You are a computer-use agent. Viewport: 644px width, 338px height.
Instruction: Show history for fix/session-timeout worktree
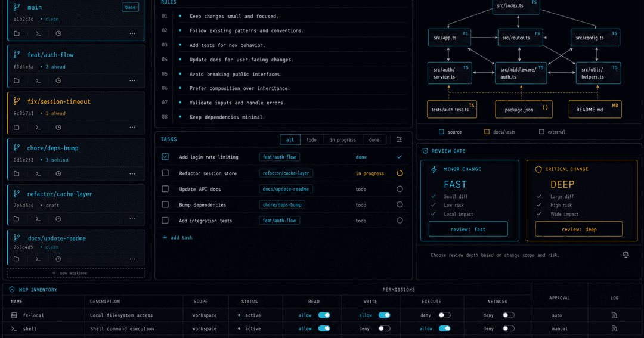click(x=58, y=128)
